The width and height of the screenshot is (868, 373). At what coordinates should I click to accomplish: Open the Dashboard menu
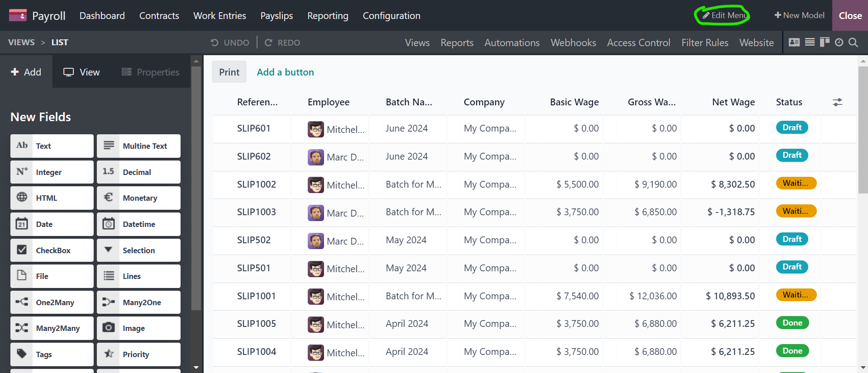pyautogui.click(x=102, y=15)
